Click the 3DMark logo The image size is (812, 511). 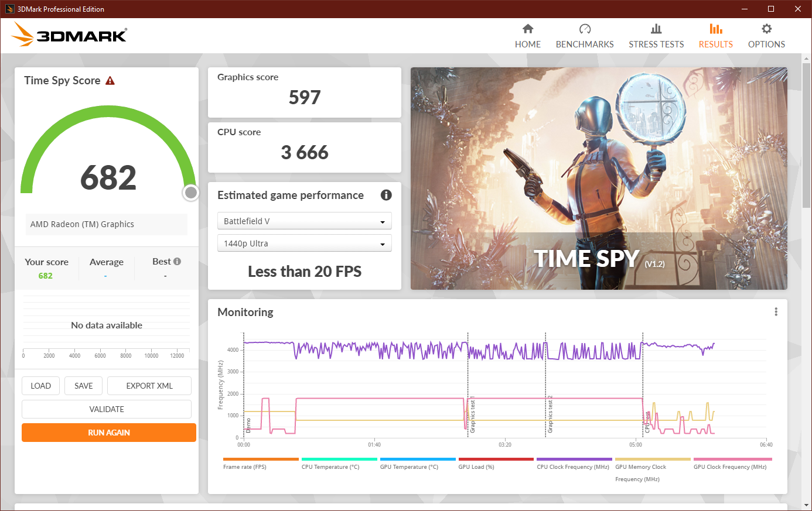[69, 35]
